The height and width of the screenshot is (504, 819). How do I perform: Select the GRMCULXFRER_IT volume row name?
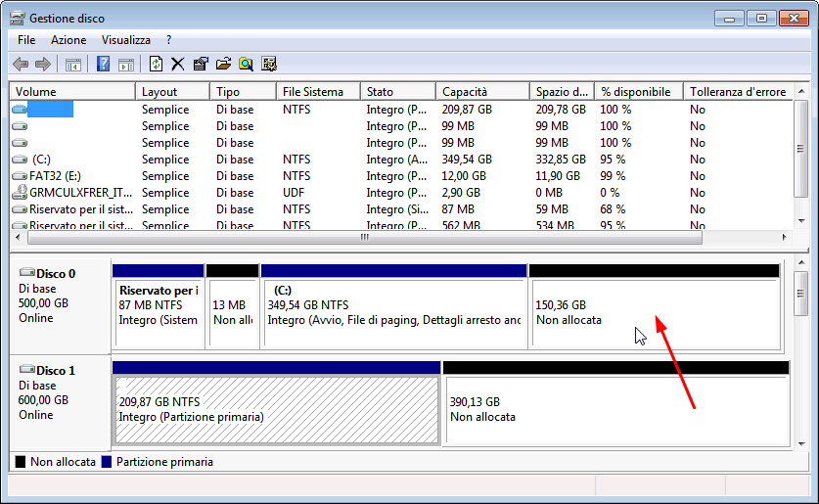pos(80,193)
